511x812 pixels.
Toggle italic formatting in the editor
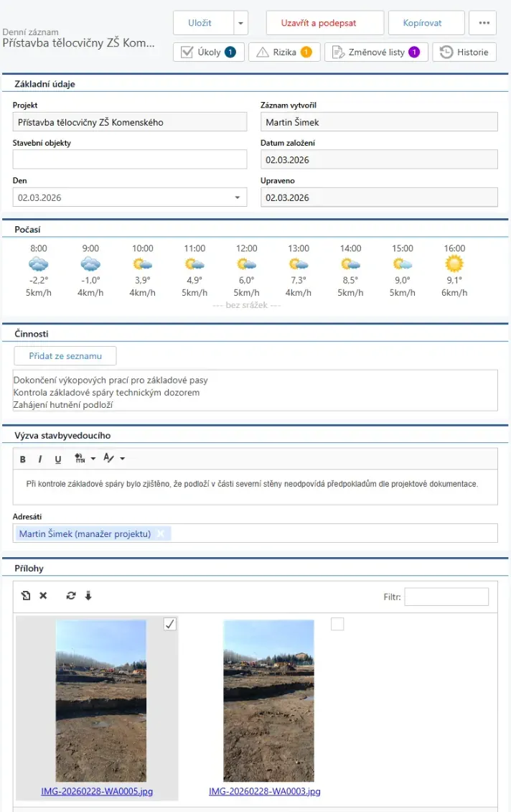click(40, 459)
